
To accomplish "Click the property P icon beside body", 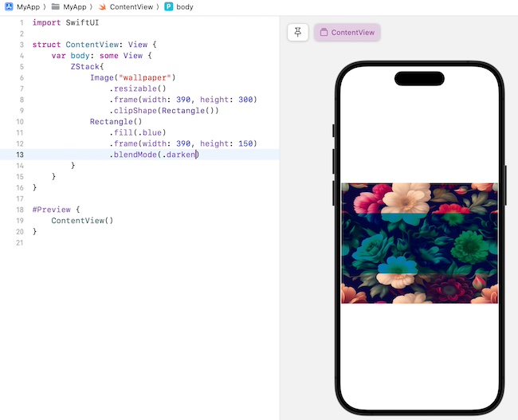I will (169, 6).
